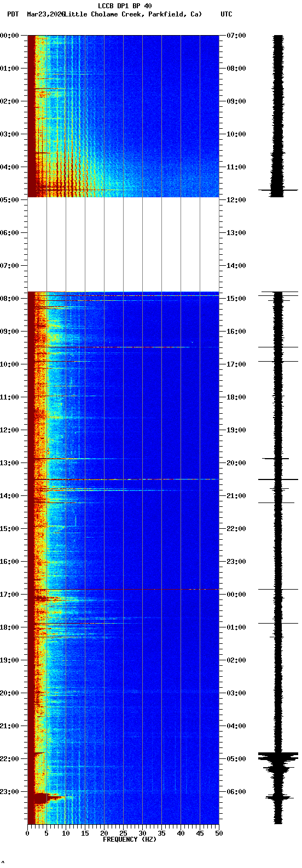Select the "12:00" PDT axis label

(9, 430)
